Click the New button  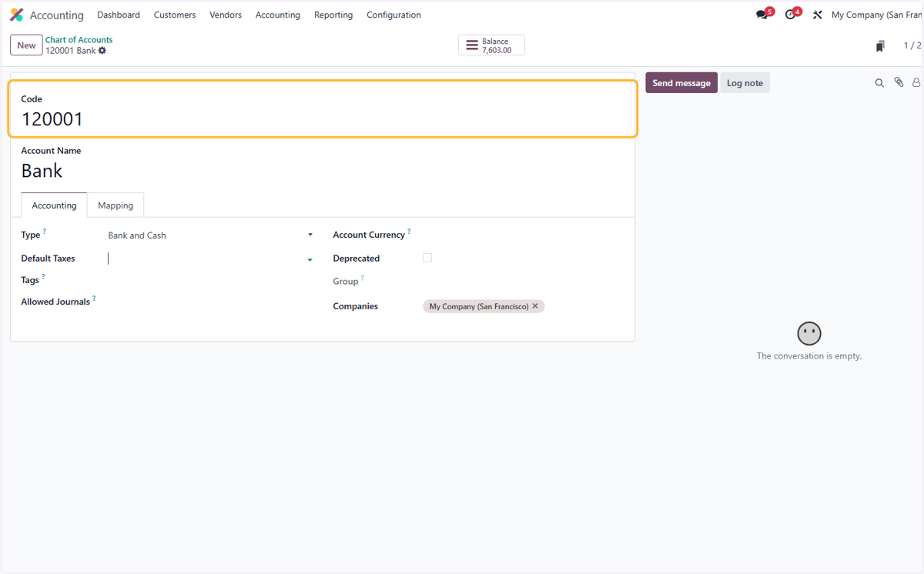[26, 45]
